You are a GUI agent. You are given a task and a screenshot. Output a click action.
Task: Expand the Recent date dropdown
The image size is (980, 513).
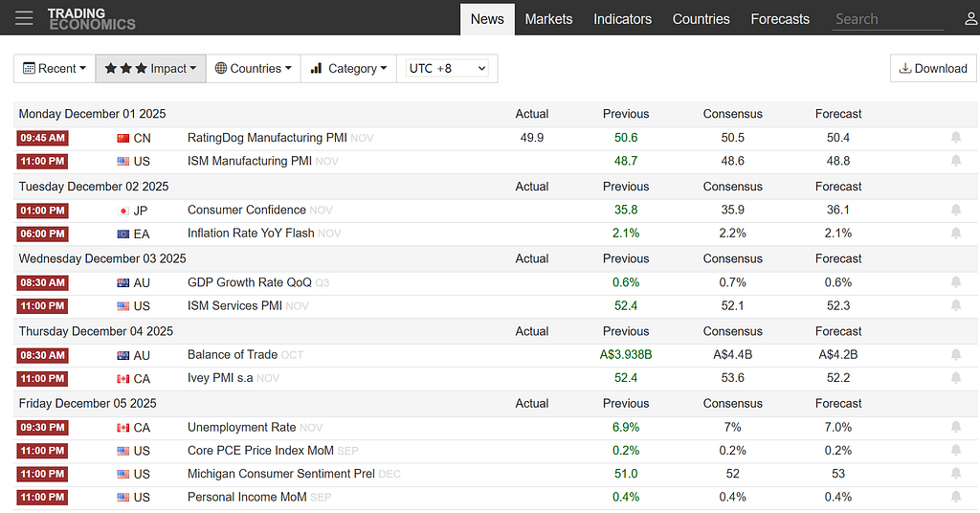point(55,69)
